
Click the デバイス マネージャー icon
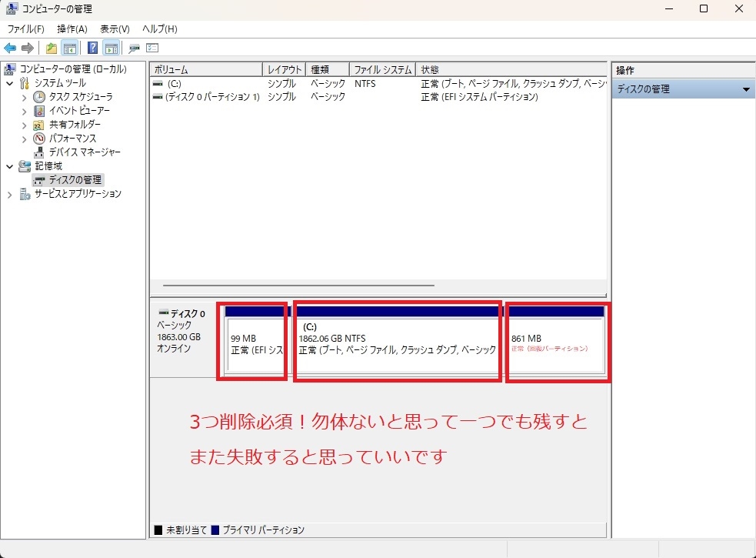pyautogui.click(x=39, y=152)
